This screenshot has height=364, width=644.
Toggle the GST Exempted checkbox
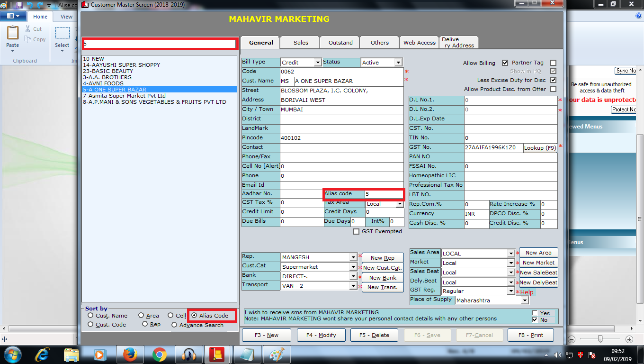point(357,232)
